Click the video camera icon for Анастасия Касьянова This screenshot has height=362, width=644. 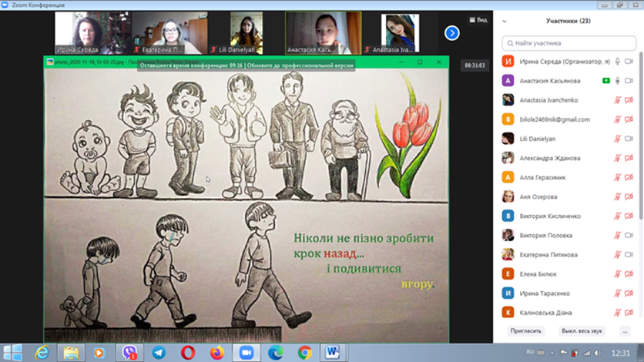tap(629, 81)
